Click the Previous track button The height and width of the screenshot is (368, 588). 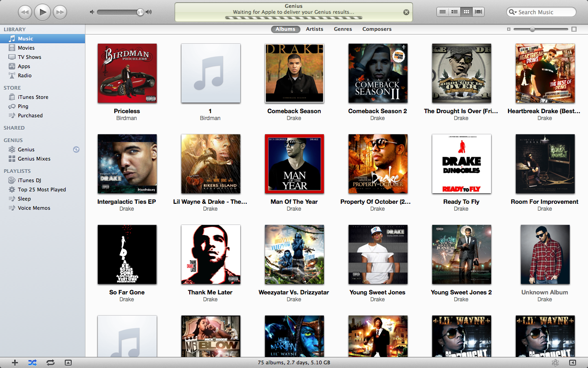(x=25, y=12)
